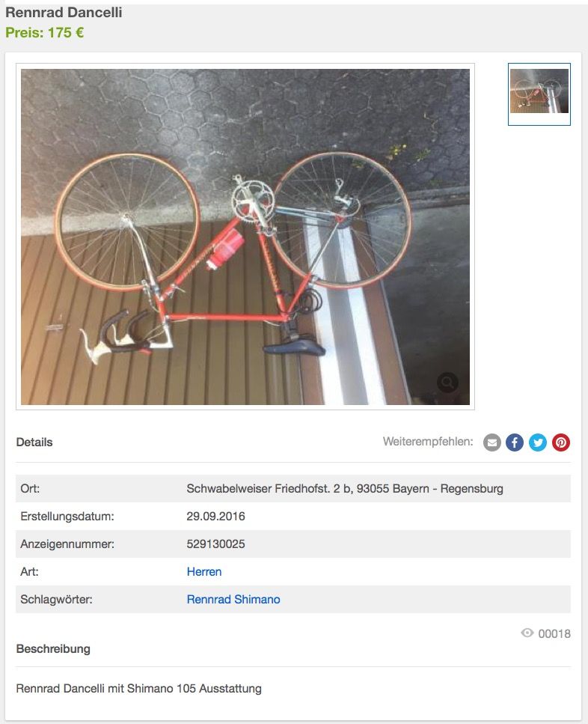Click the Anzeigennummer value 529130025
588x724 pixels.
[216, 544]
